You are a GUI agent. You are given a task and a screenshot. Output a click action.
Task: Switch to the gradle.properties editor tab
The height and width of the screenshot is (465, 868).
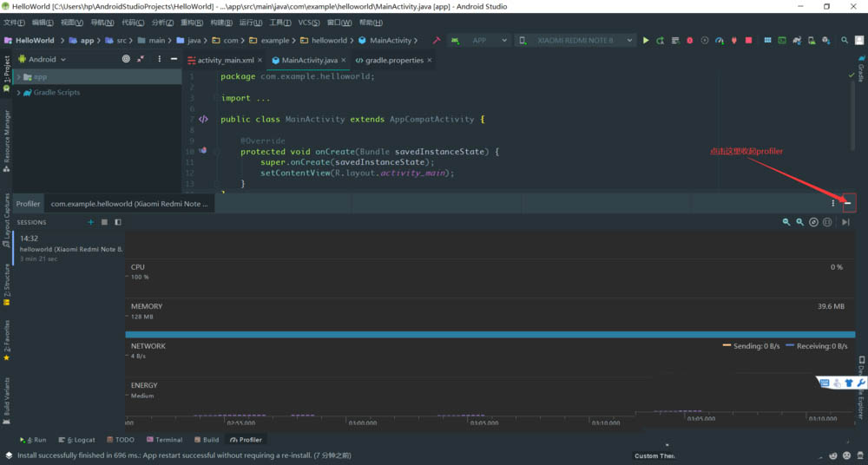click(x=393, y=61)
